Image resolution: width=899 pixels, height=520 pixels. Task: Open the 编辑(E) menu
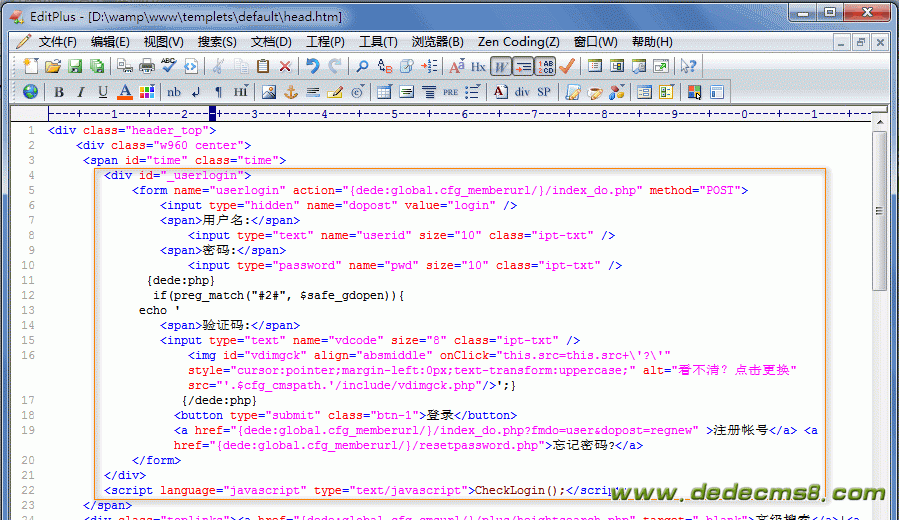click(110, 42)
